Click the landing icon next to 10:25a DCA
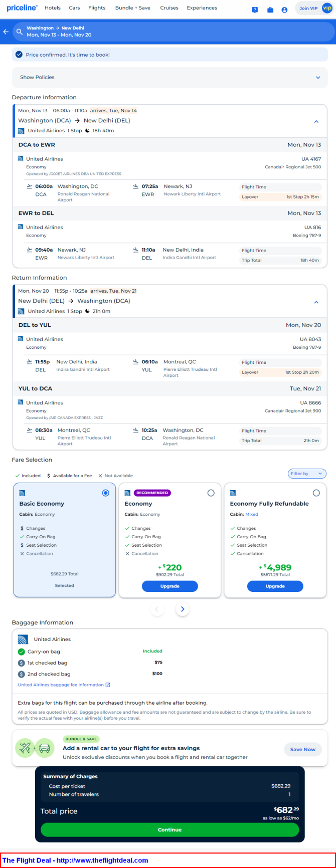Image resolution: width=336 pixels, height=868 pixels. coord(136,430)
